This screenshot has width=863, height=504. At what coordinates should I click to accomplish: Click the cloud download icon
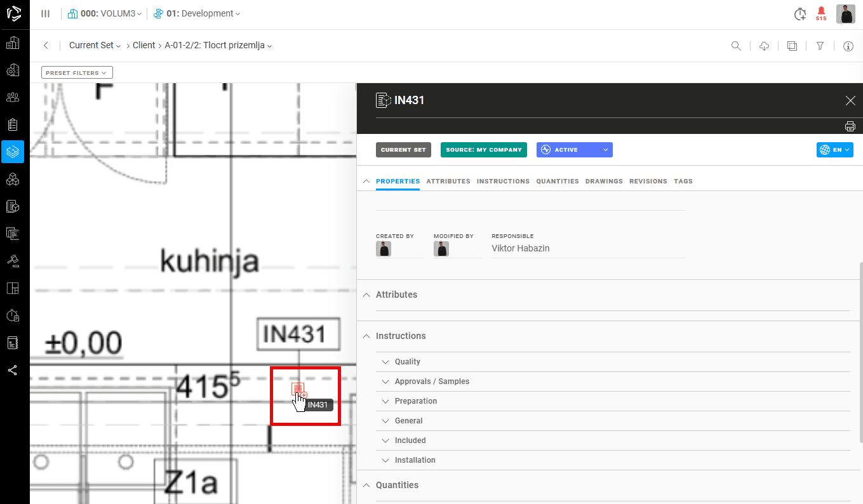[765, 46]
